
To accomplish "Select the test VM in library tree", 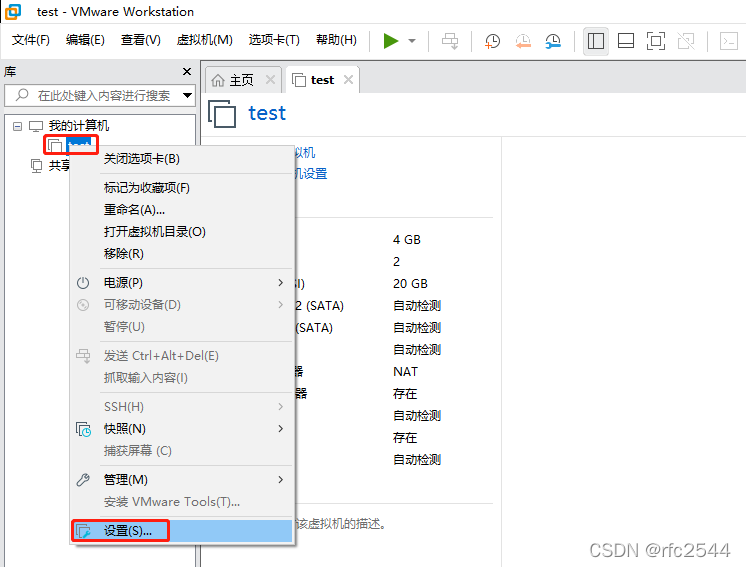I will click(79, 144).
